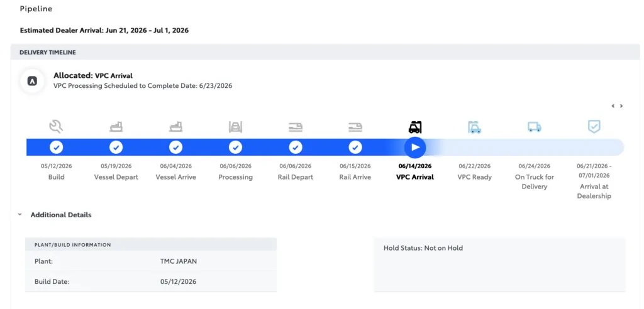Image resolution: width=644 pixels, height=309 pixels.
Task: Click the Hold Status: Not on Hold text
Action: 423,248
